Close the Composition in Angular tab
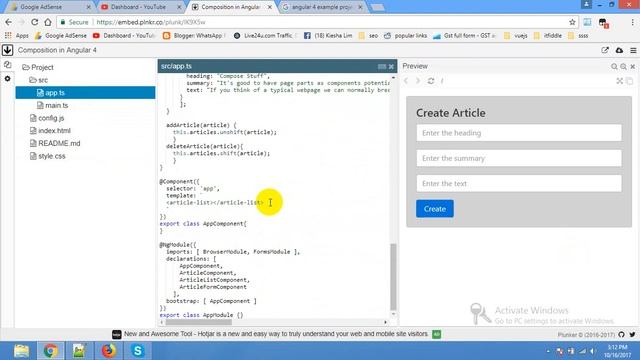640x360 pixels. pos(269,7)
